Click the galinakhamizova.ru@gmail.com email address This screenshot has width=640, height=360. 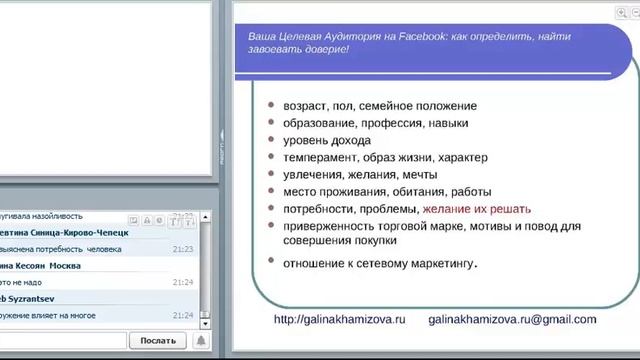(x=512, y=319)
